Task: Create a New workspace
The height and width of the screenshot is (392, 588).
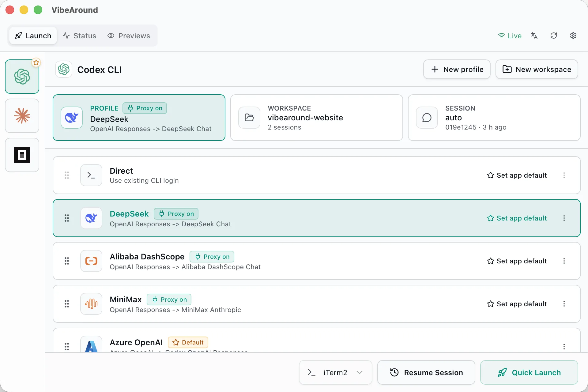Action: (x=537, y=70)
